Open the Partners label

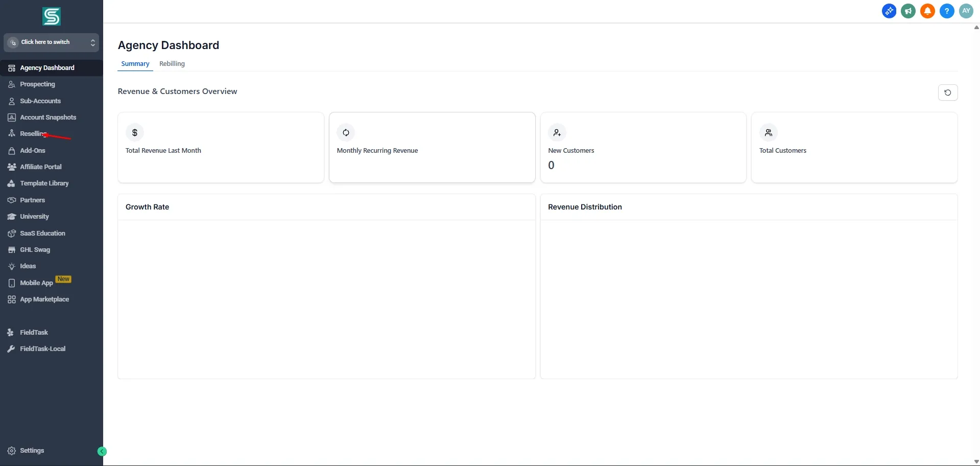(x=33, y=200)
